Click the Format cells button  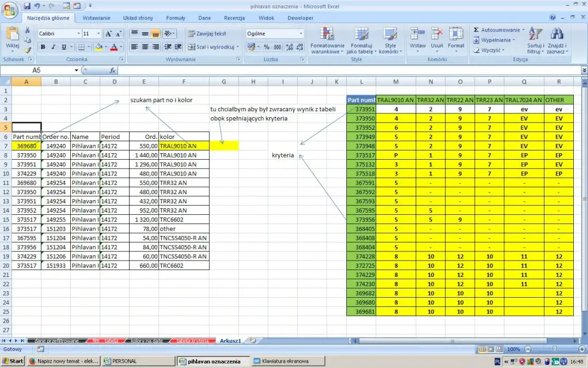[456, 39]
